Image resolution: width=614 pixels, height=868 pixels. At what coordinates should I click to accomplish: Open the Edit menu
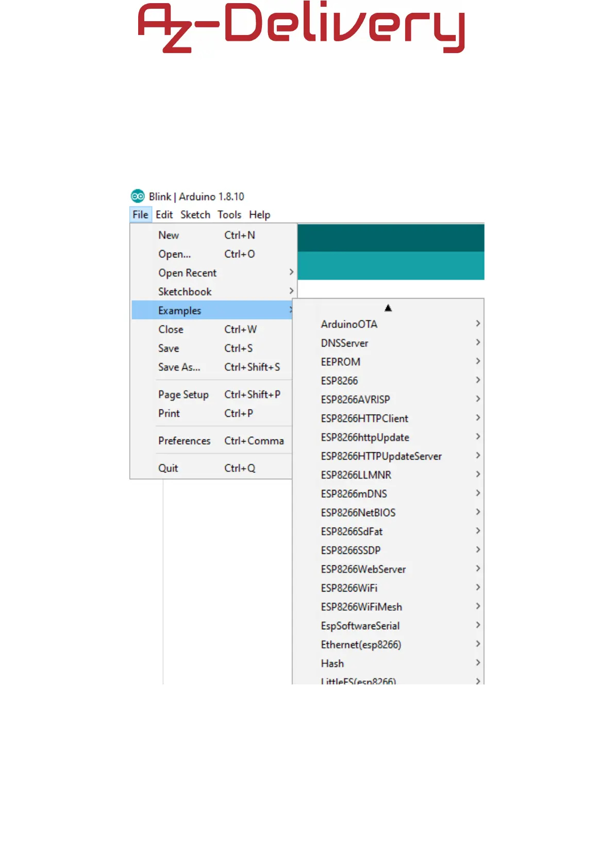coord(164,215)
